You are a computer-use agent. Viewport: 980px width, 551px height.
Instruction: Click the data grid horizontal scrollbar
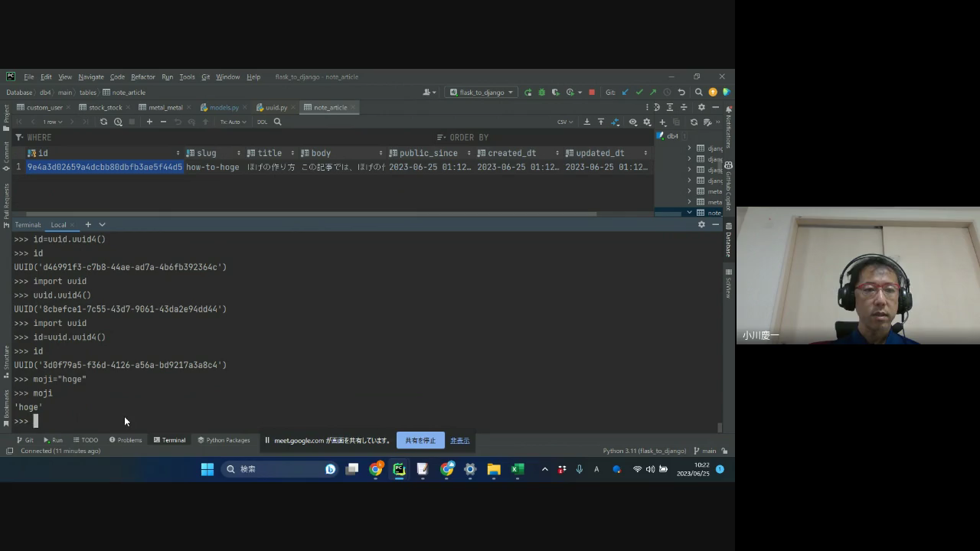pyautogui.click(x=306, y=214)
